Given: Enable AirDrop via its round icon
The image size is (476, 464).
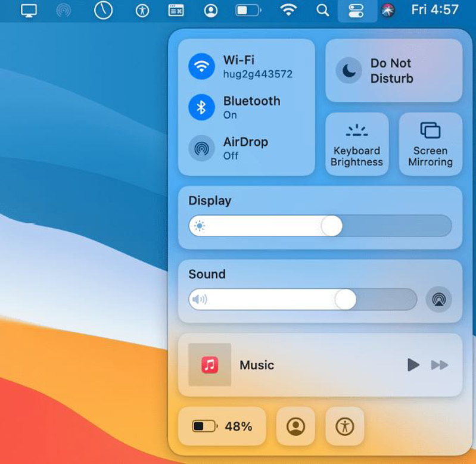Looking at the screenshot, I should [201, 148].
